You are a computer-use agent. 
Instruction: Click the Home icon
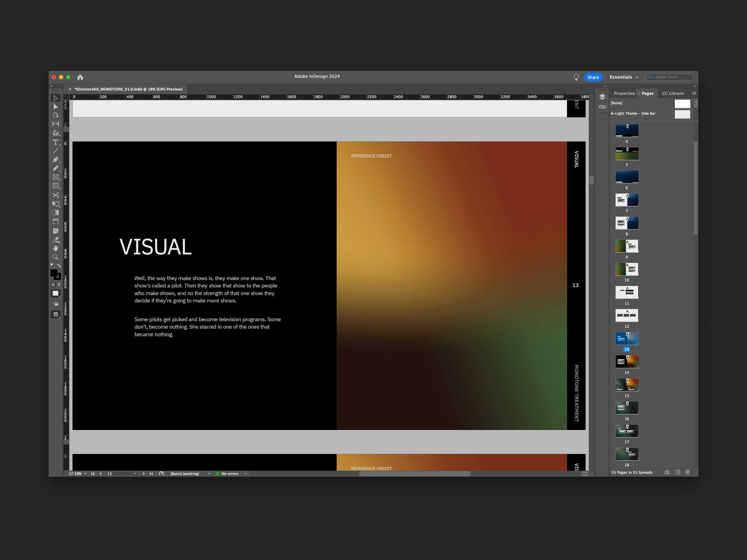pyautogui.click(x=80, y=77)
